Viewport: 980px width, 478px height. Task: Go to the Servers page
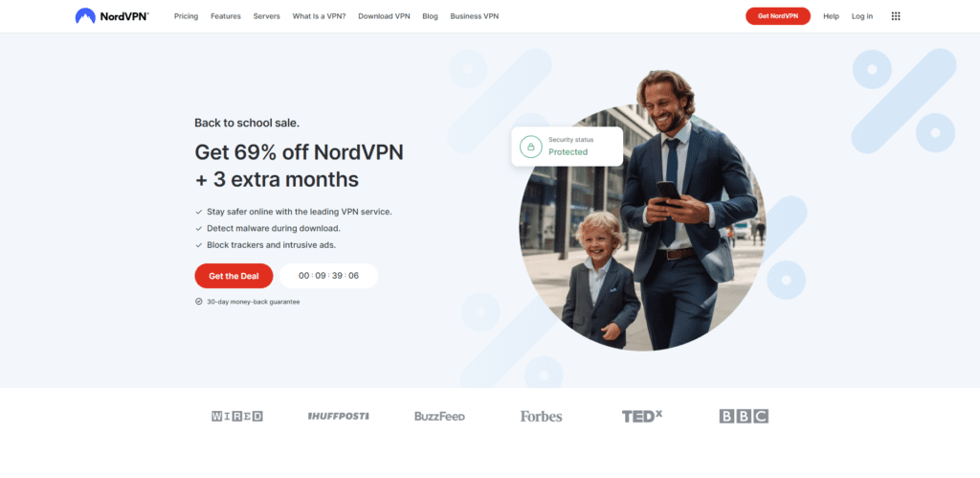(267, 16)
